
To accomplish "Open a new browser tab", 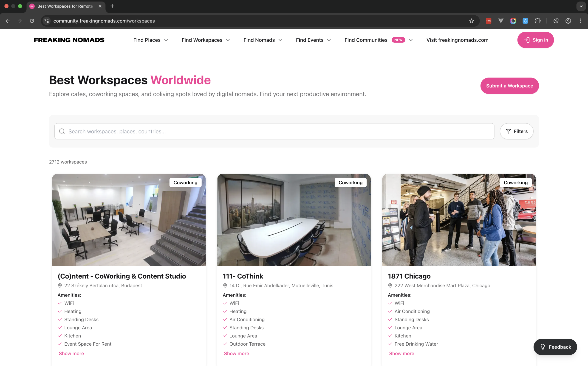I will point(112,6).
